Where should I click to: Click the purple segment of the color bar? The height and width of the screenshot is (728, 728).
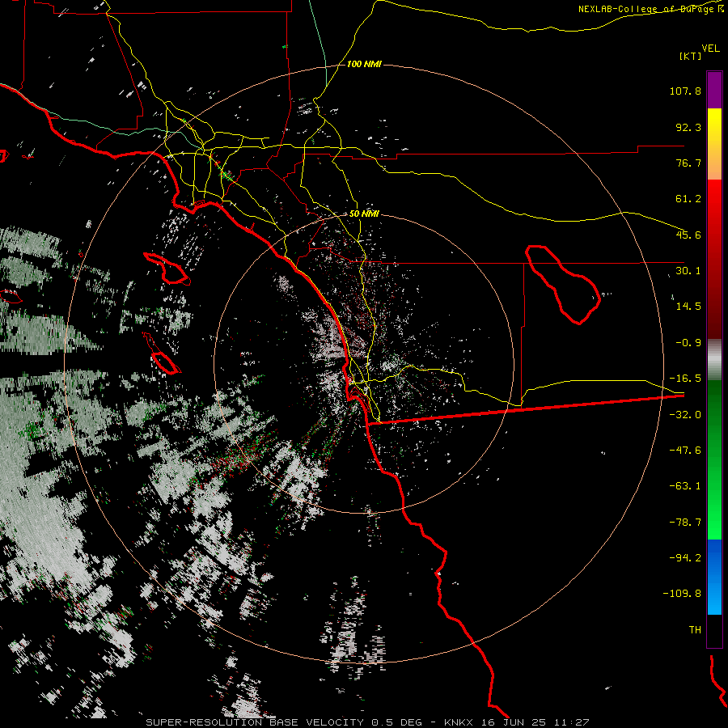click(714, 90)
